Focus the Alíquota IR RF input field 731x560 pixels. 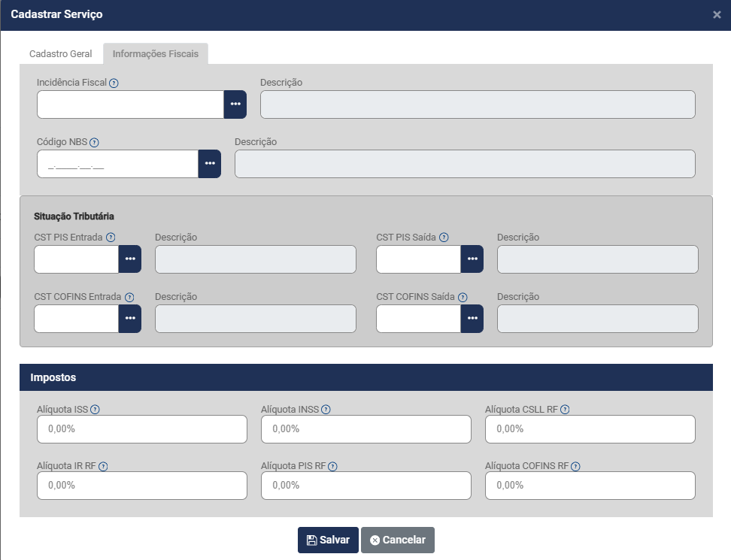(141, 486)
